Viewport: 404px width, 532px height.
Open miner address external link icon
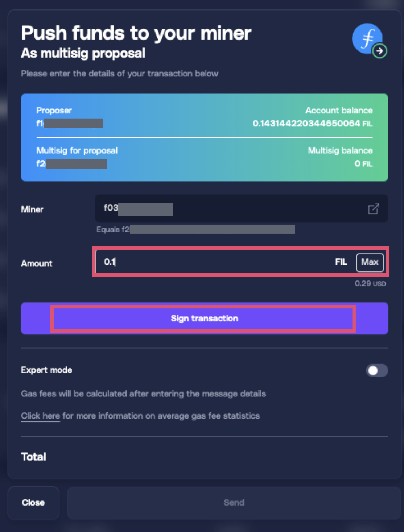coord(374,209)
